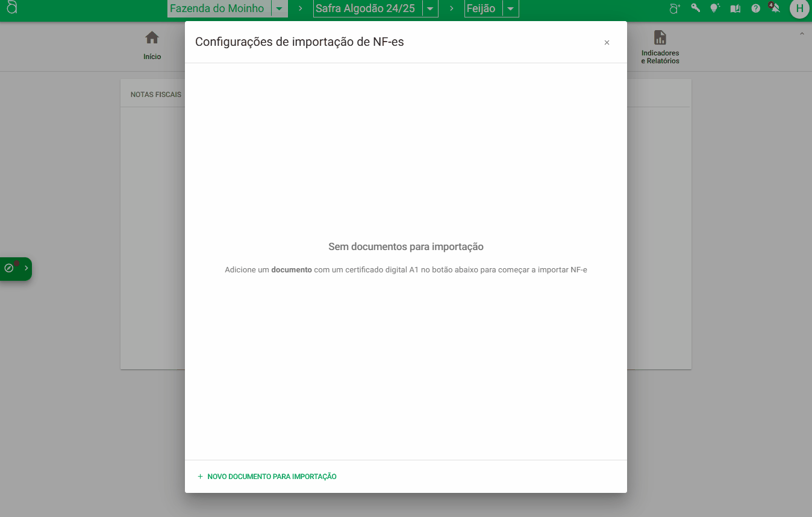The image size is (812, 517).
Task: Open the Fazenda do Moinho dropdown
Action: [280, 8]
